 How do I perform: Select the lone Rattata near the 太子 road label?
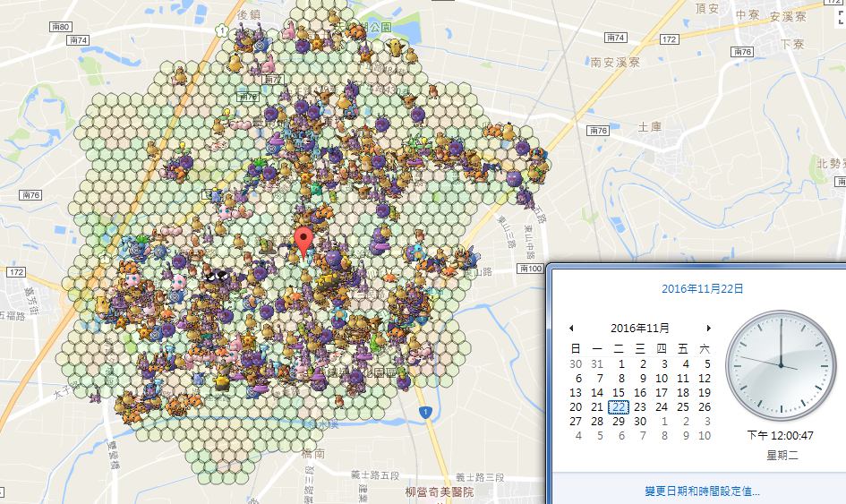[96, 397]
